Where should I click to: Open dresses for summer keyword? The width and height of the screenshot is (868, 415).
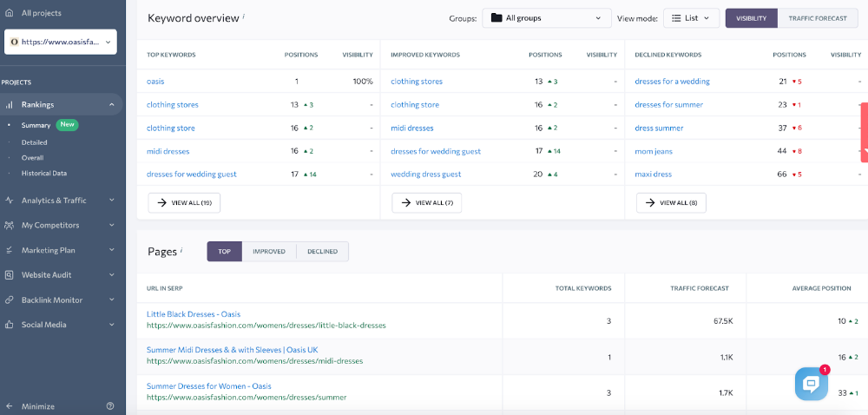coord(668,104)
